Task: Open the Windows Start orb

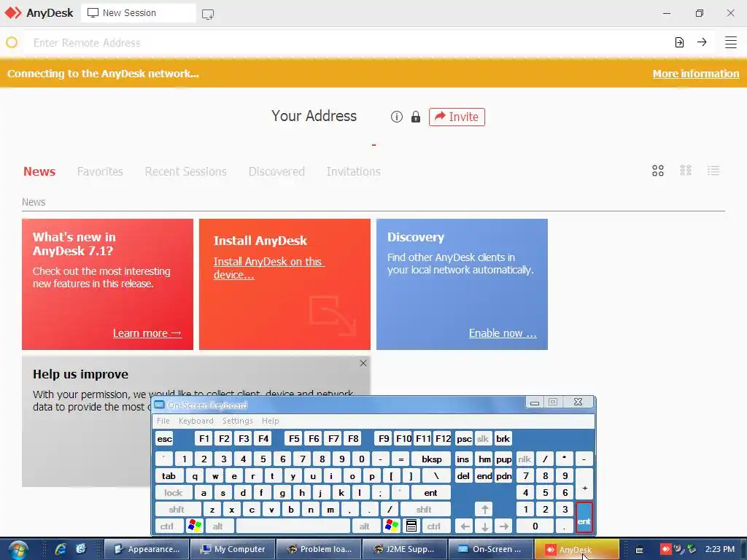Action: (x=18, y=550)
